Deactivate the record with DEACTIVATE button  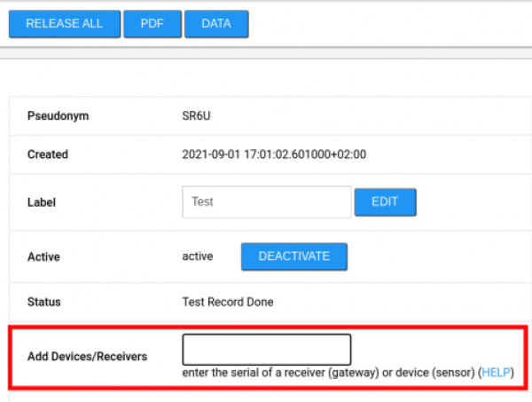tap(293, 256)
